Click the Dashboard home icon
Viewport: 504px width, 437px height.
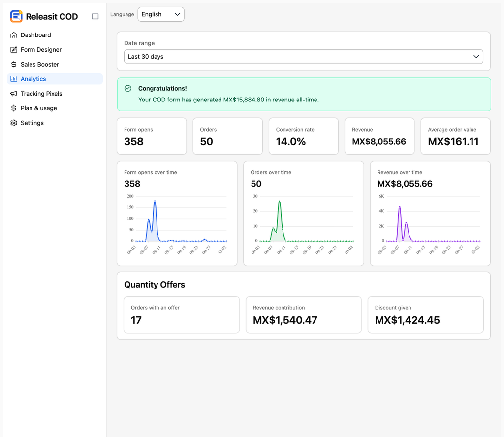point(13,35)
